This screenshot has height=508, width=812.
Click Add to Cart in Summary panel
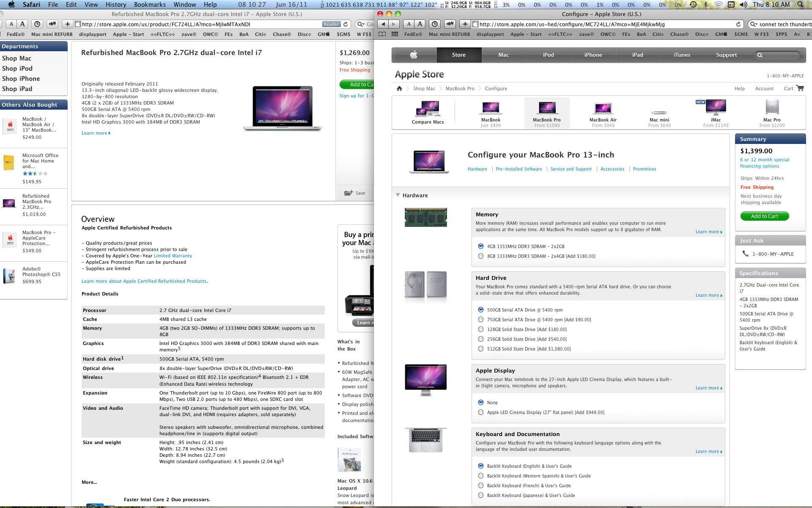[x=765, y=216]
